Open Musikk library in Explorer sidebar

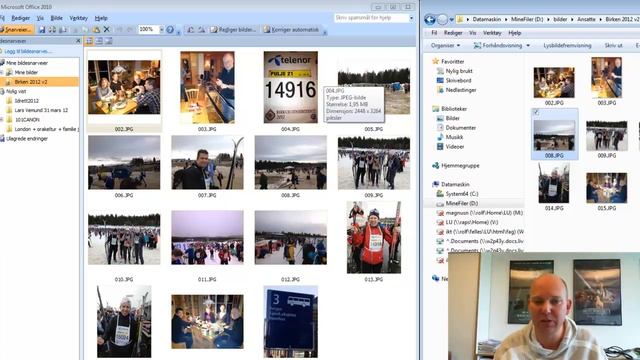450,137
